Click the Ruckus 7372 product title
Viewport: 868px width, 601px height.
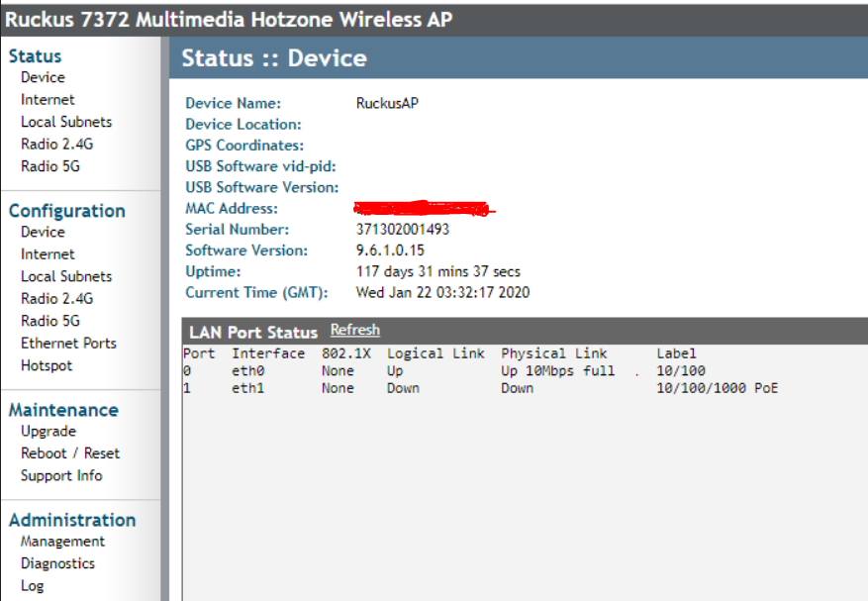[229, 20]
